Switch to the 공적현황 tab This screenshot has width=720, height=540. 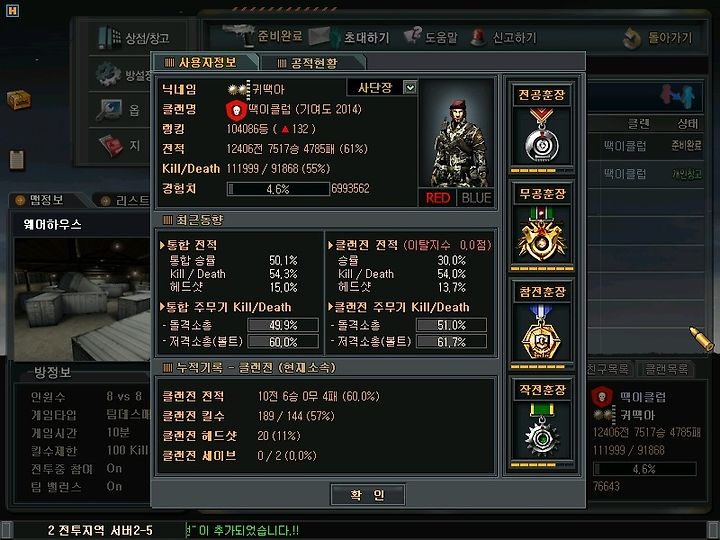point(313,63)
